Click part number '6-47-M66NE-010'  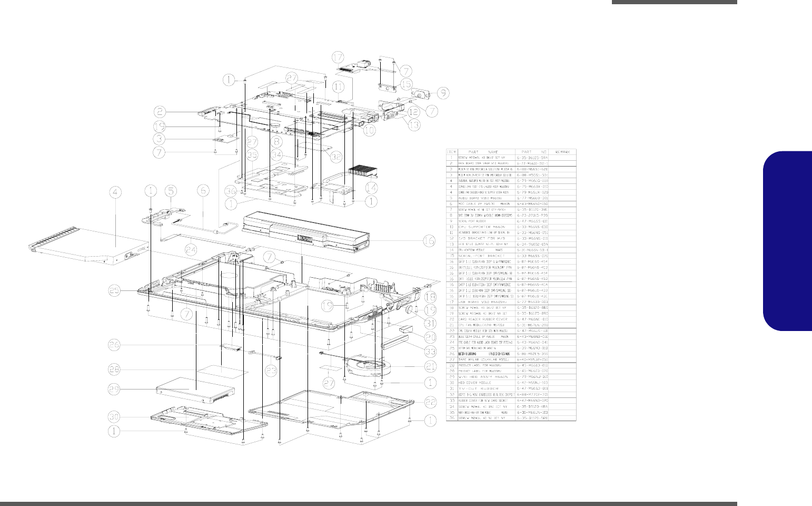(532, 319)
